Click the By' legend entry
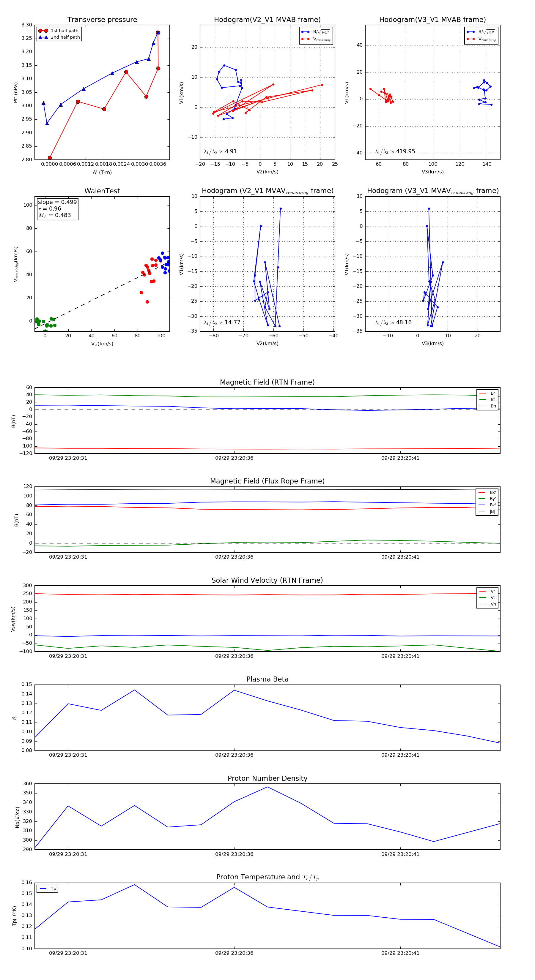535x980 pixels. 487,499
